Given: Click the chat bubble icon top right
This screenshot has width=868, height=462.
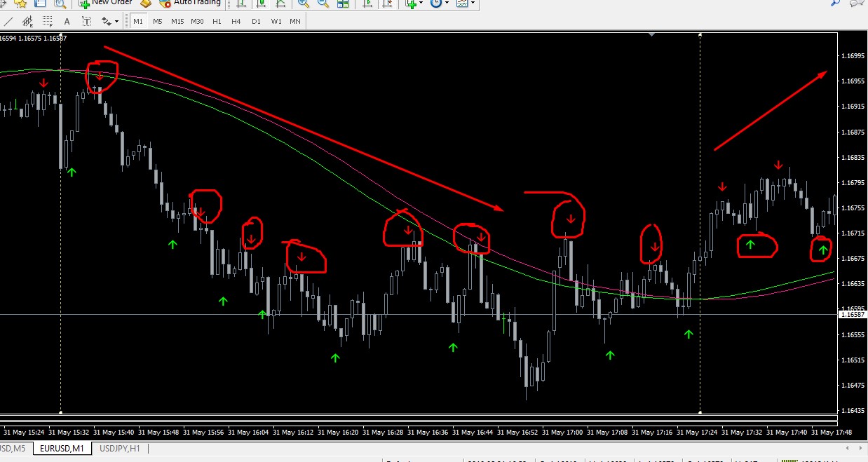Looking at the screenshot, I should (x=857, y=3).
